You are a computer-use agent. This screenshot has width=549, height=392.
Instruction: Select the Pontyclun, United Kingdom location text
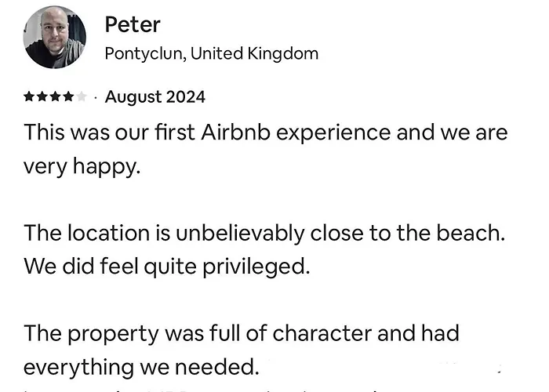tap(212, 54)
